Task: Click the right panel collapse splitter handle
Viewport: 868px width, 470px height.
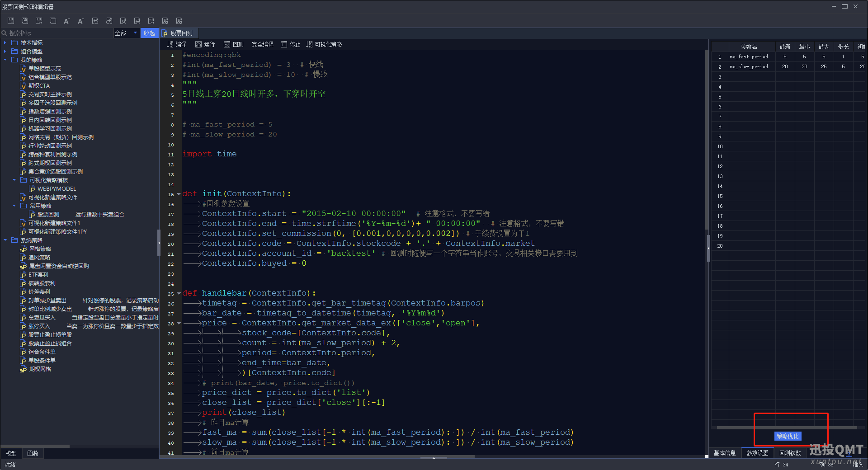Action: [x=708, y=248]
